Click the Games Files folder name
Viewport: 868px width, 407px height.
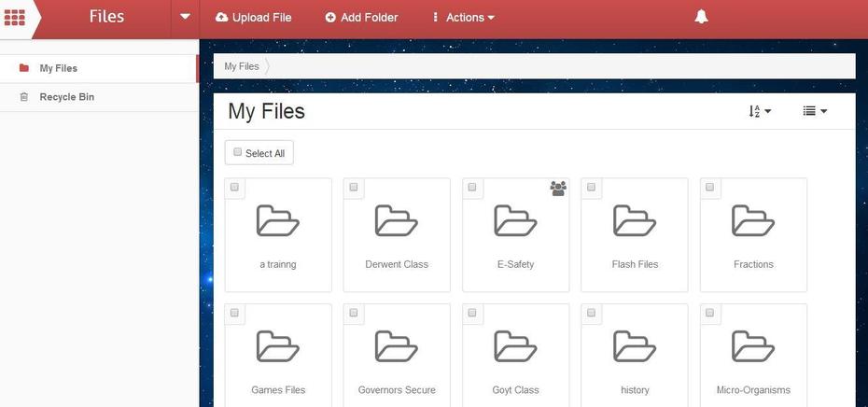point(278,390)
